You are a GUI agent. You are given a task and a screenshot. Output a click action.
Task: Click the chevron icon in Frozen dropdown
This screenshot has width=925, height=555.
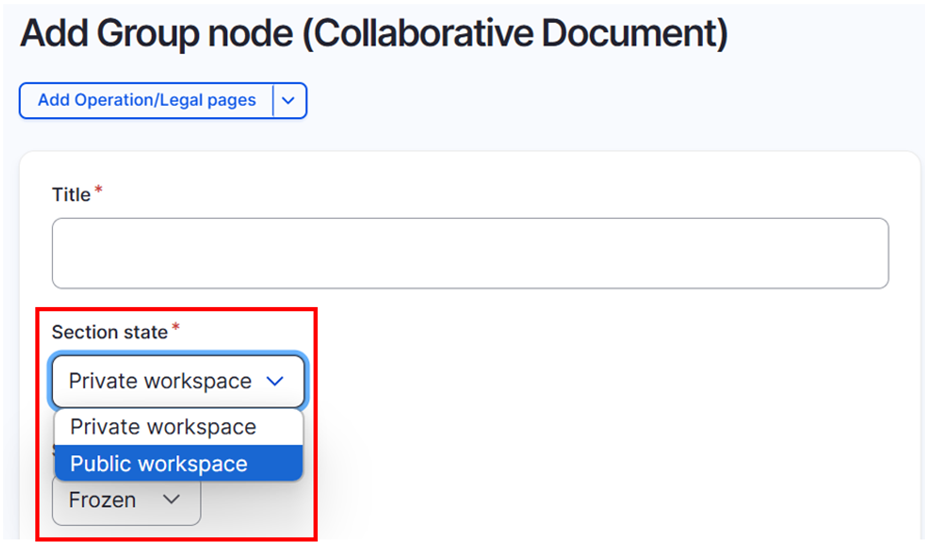tap(171, 500)
